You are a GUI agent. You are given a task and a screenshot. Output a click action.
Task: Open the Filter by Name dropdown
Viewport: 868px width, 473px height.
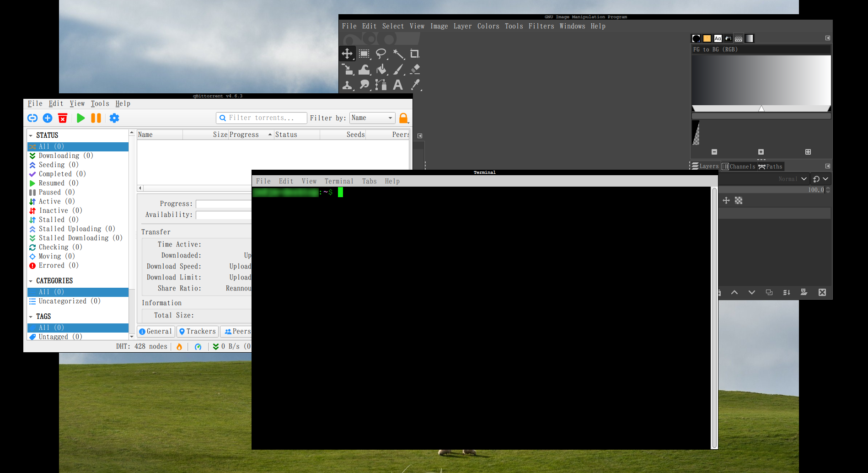coord(372,118)
